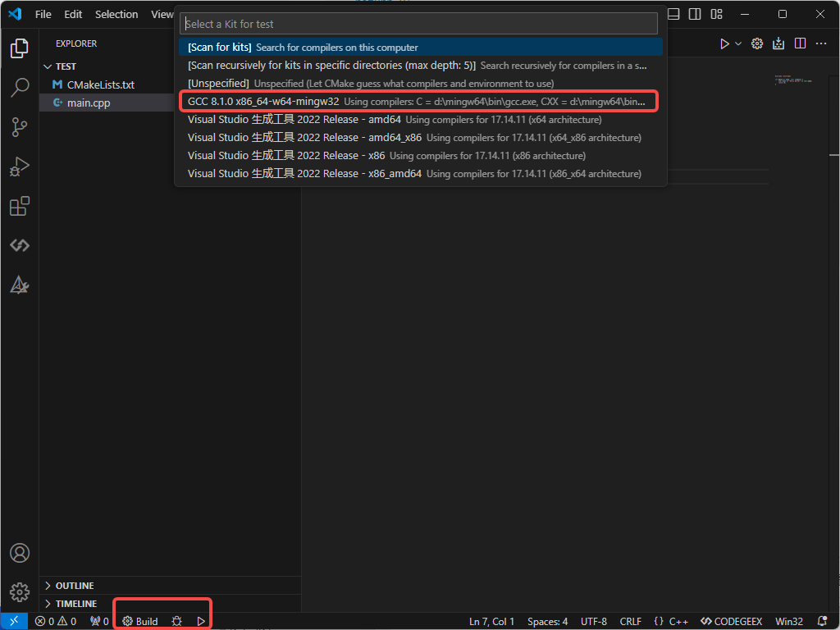Open the CodeGeeX sidebar icon
840x630 pixels.
click(x=20, y=245)
